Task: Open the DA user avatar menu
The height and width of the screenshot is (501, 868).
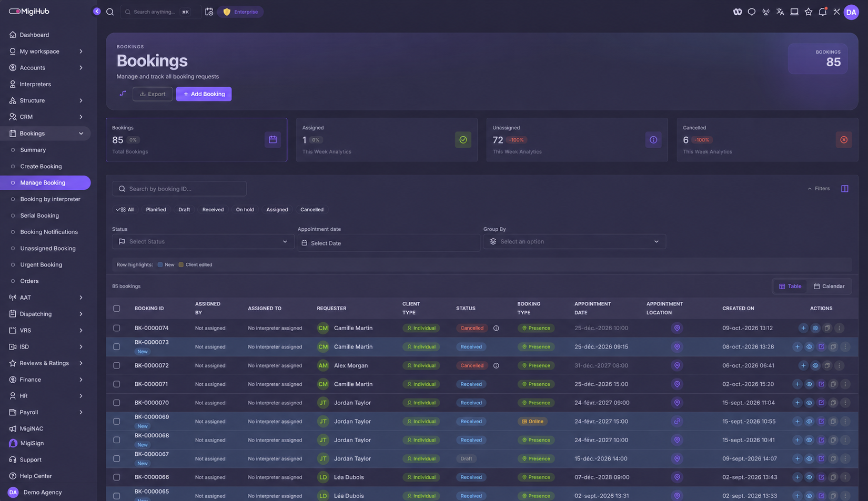Action: [851, 12]
